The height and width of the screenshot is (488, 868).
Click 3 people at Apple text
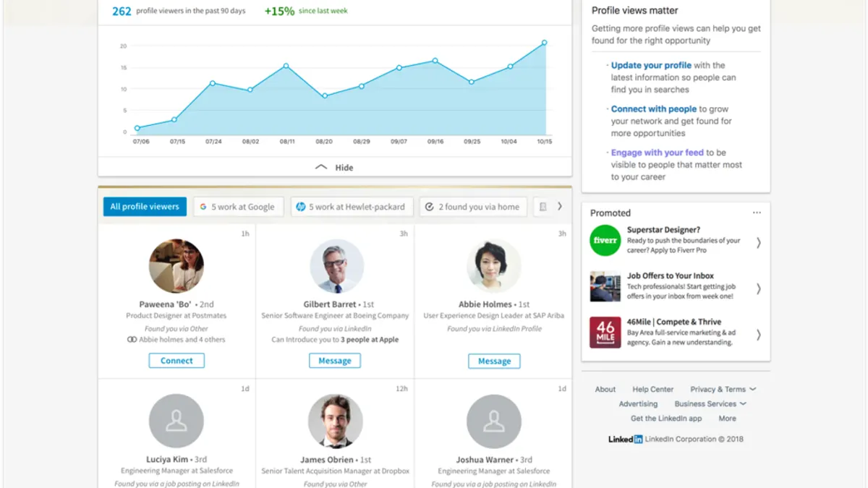click(370, 339)
